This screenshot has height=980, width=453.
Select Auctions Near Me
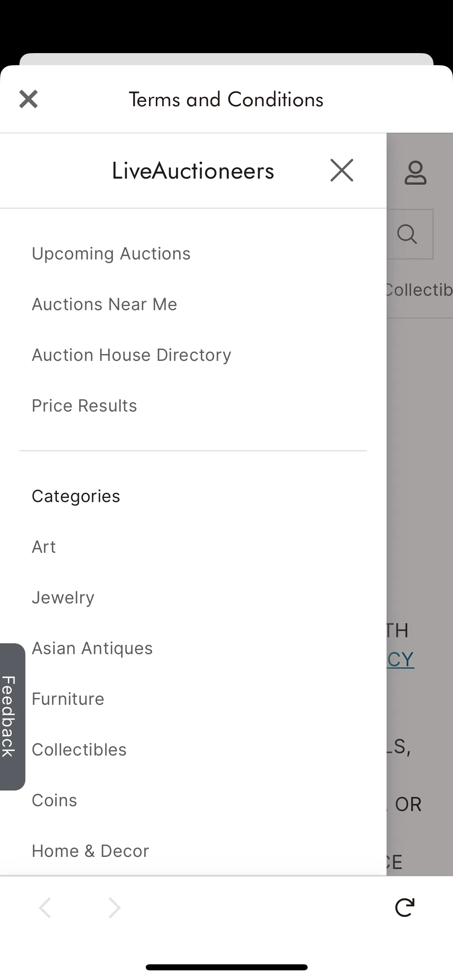point(105,304)
